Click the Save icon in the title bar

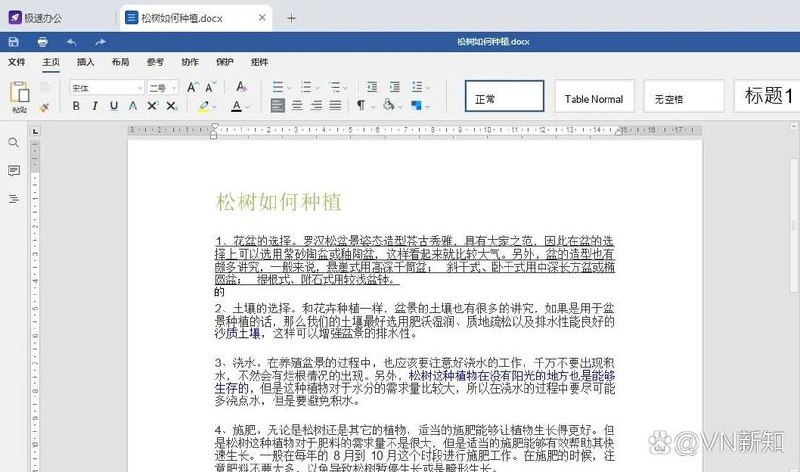14,42
